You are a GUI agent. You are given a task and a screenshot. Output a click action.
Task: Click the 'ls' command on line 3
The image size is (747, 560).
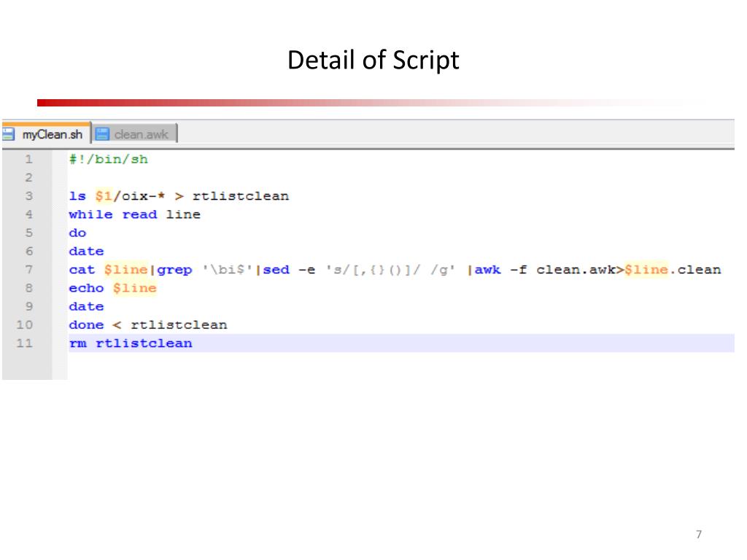pyautogui.click(x=77, y=196)
